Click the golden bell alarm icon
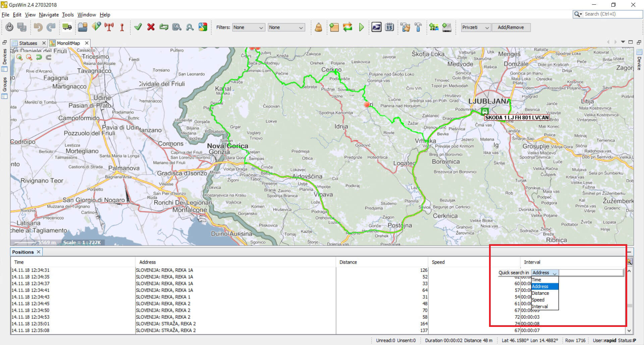Viewport: 644px width, 345px height. pos(318,27)
